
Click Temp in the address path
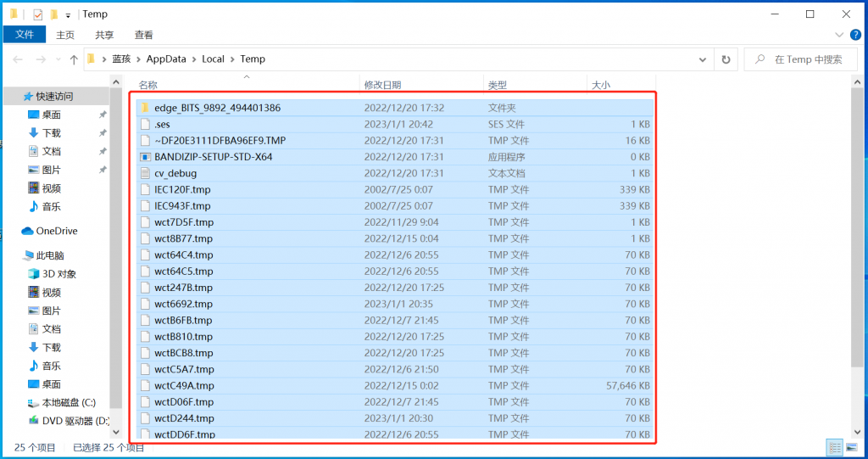(x=253, y=59)
